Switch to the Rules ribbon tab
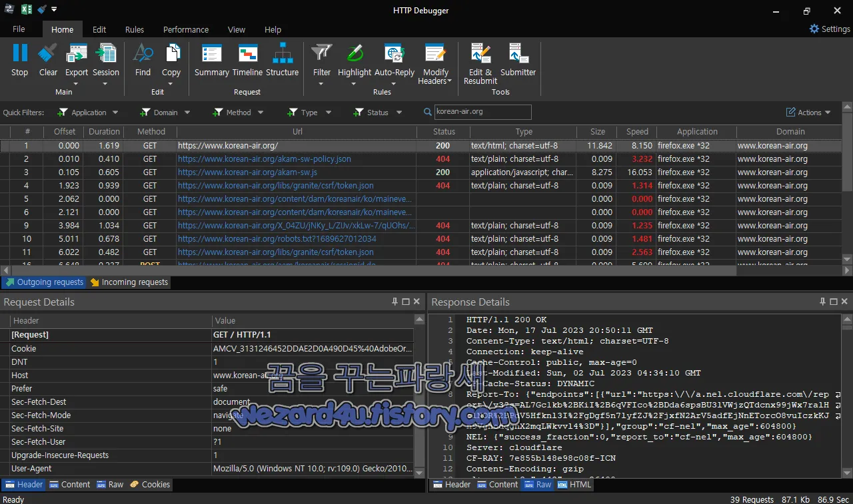 135,29
